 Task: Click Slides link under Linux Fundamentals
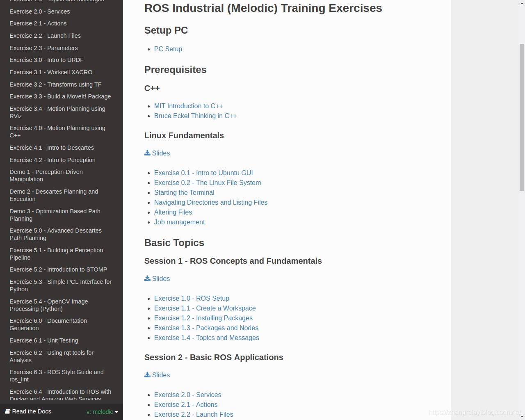161,153
